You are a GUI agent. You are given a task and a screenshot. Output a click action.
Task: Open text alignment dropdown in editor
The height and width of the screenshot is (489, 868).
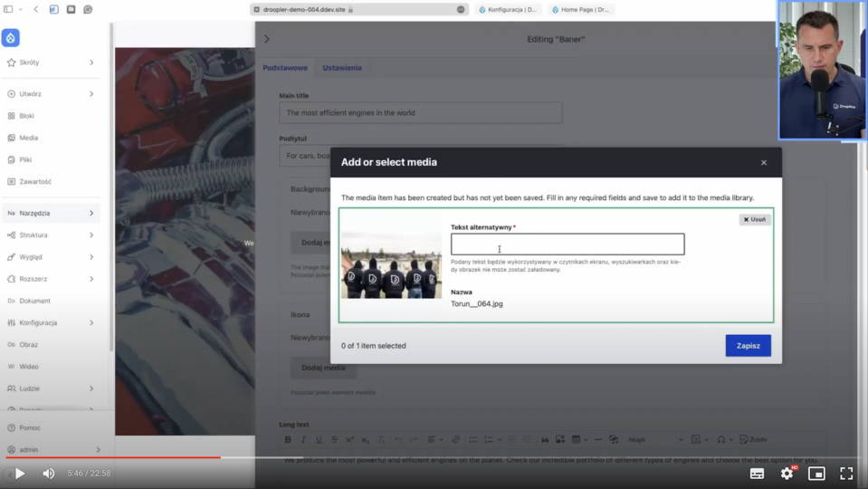435,440
